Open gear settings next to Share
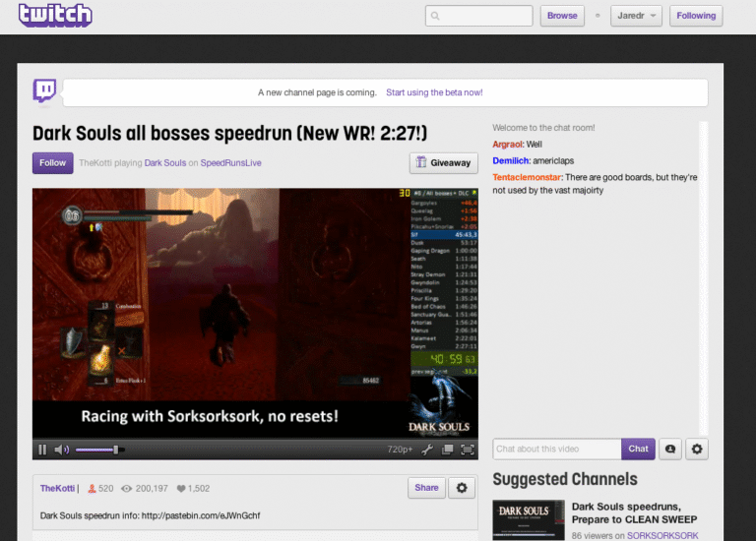Viewport: 756px width, 541px height. coord(462,488)
